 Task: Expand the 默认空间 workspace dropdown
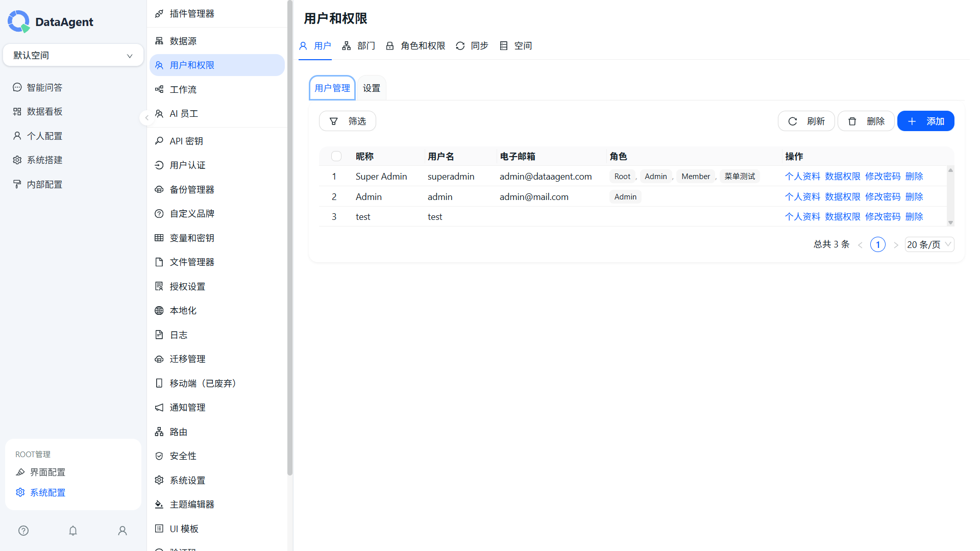(x=73, y=55)
